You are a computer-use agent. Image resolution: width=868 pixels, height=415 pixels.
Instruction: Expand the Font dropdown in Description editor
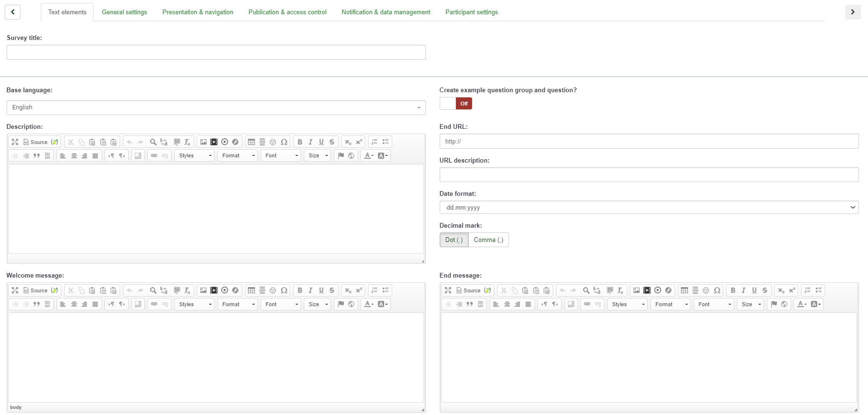click(281, 156)
